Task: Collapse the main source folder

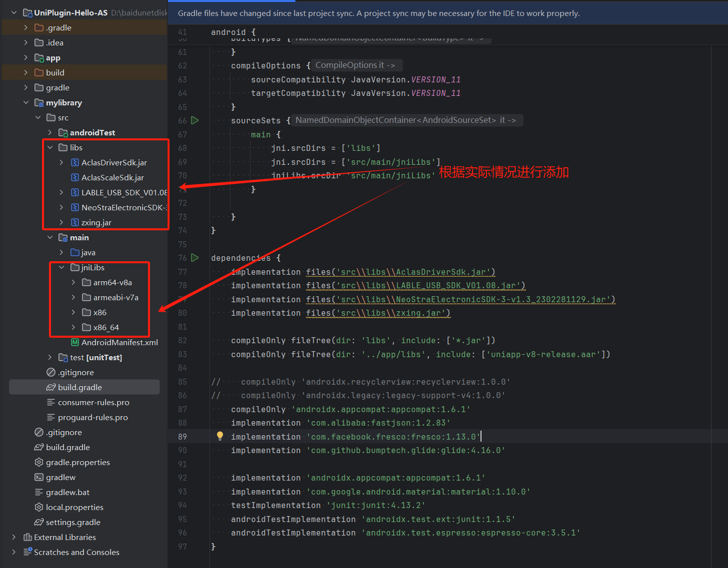Action: 50,237
